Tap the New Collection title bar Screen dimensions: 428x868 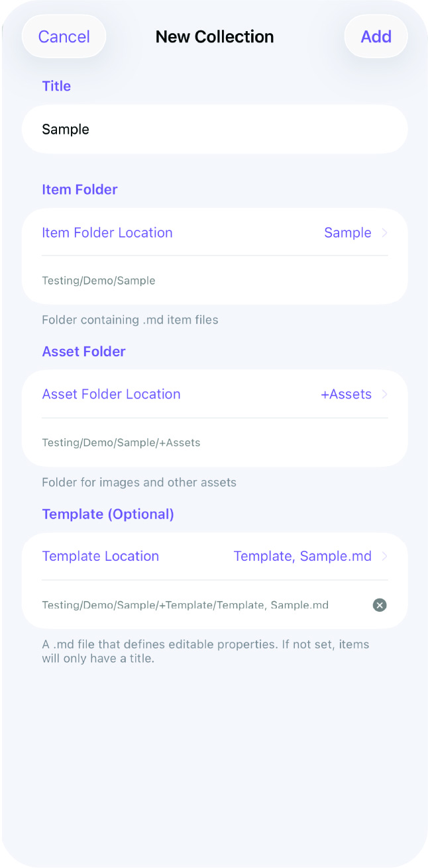(214, 36)
